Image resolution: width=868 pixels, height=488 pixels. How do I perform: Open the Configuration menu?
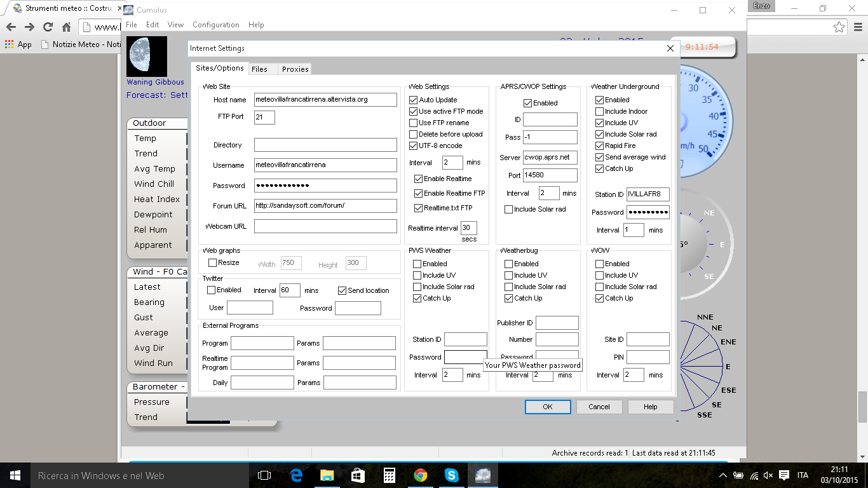pos(215,25)
